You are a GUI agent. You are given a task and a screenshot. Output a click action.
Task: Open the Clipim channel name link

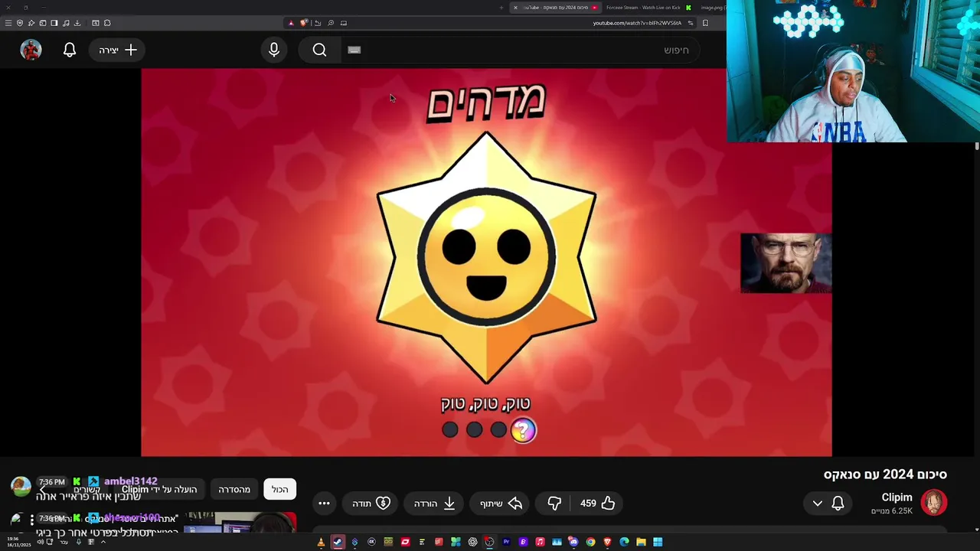click(897, 497)
